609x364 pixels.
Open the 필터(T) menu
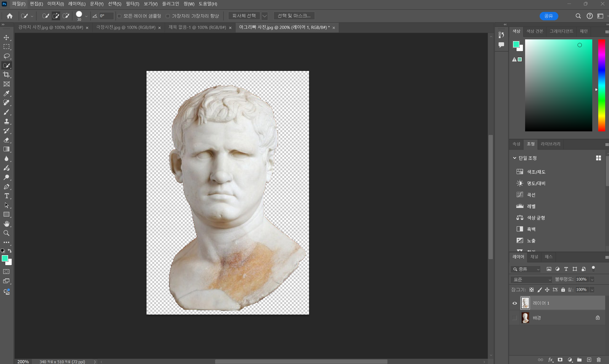(132, 4)
